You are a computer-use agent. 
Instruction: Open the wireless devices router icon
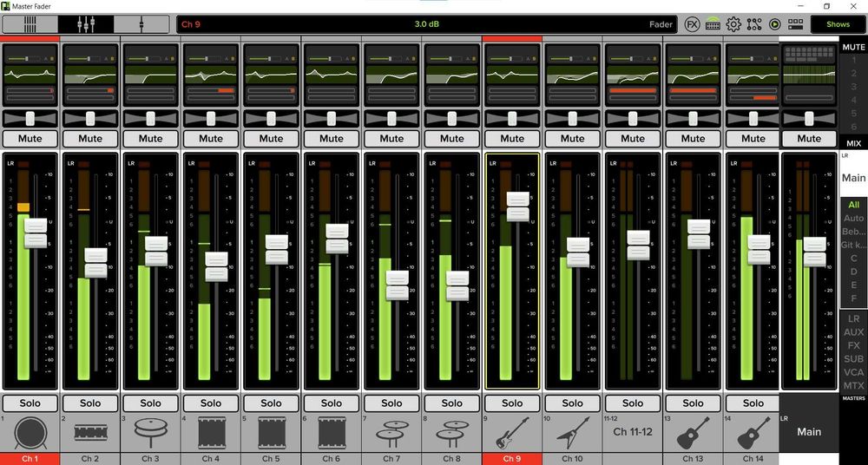coord(713,24)
